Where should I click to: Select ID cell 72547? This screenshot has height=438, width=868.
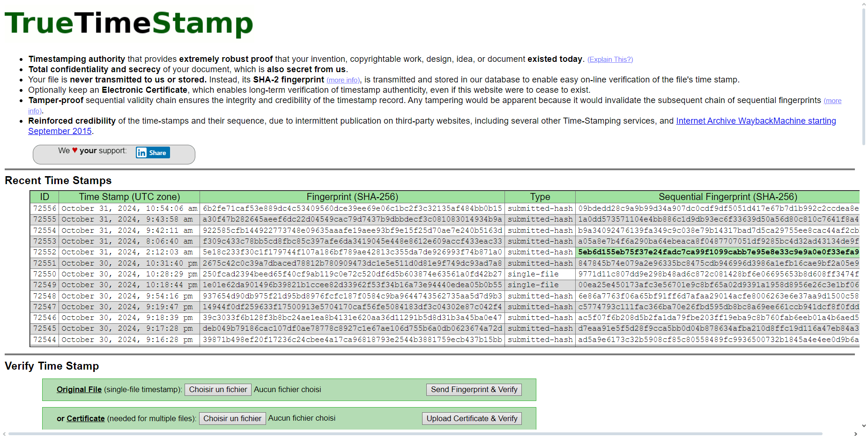coord(45,307)
